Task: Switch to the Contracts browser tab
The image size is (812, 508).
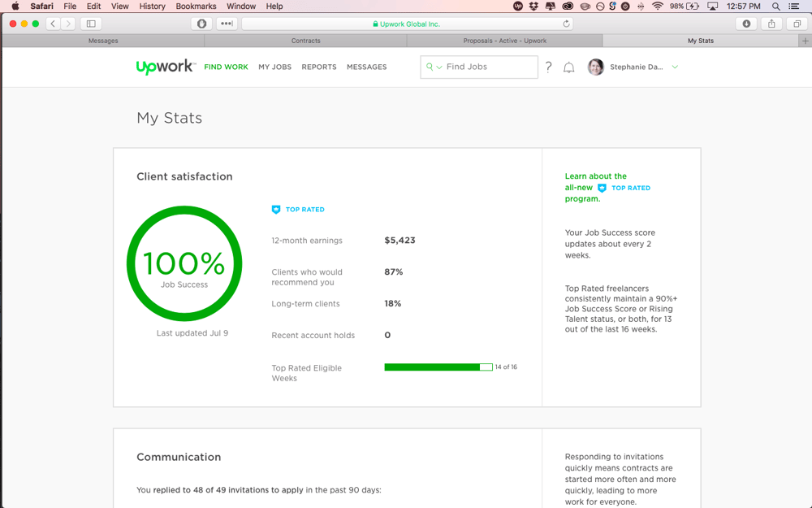Action: click(x=305, y=41)
